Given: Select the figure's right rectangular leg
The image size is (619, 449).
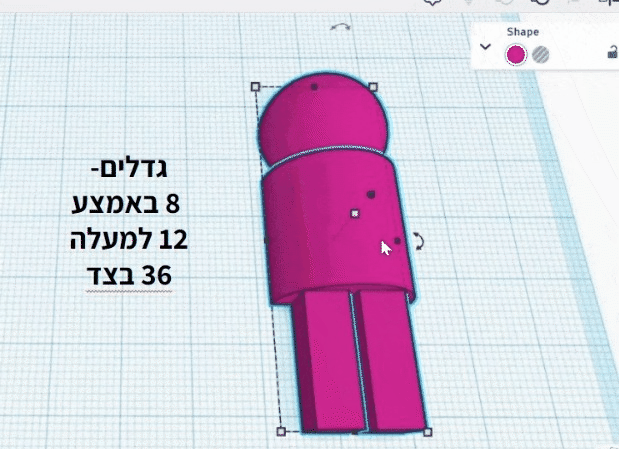Looking at the screenshot, I should (x=389, y=361).
